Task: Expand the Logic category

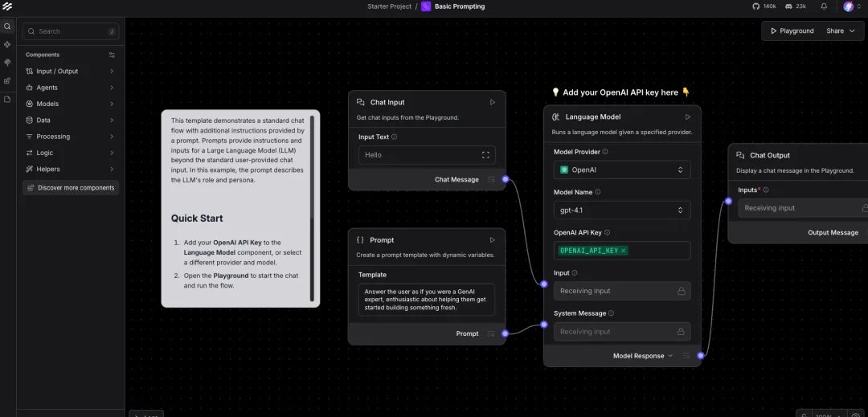Action: (70, 153)
